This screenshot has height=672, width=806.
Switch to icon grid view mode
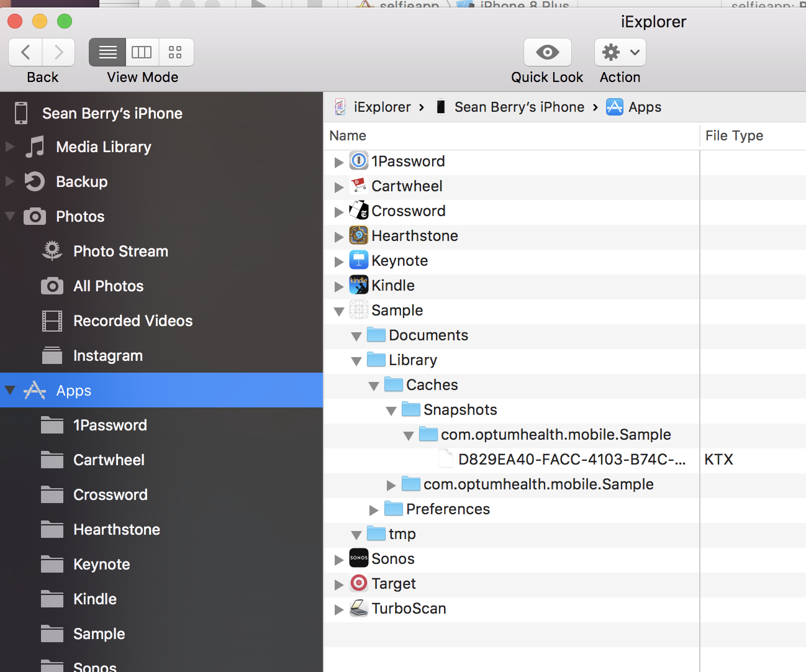pos(176,52)
